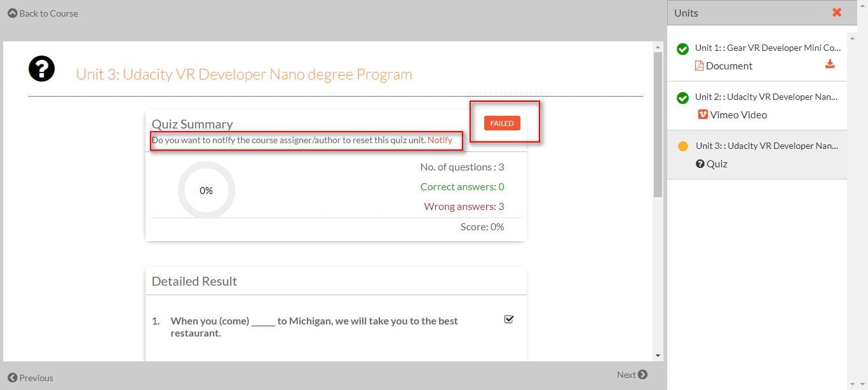This screenshot has width=868, height=390.
Task: Click the content scrollbar up arrow
Action: tap(658, 46)
